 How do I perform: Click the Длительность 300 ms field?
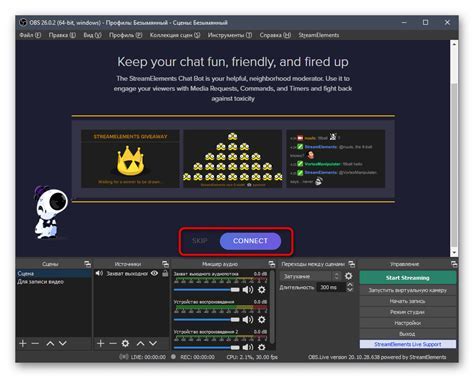[331, 287]
